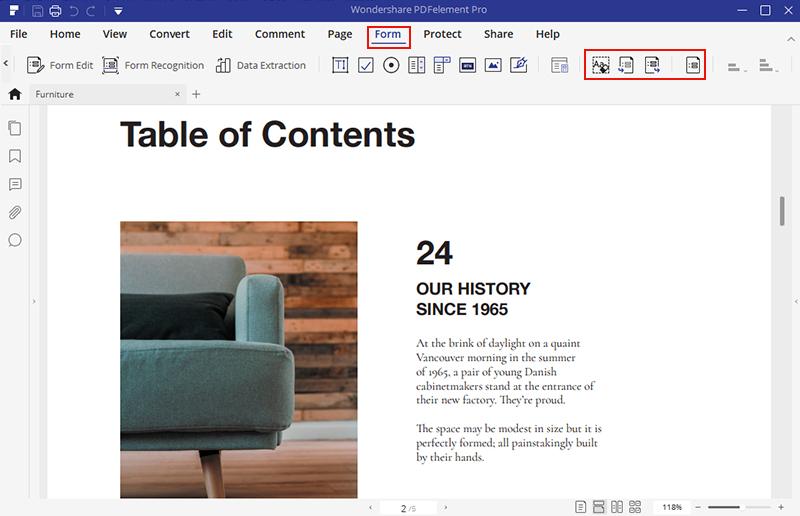
Task: Switch to the Home tab
Action: (x=65, y=34)
